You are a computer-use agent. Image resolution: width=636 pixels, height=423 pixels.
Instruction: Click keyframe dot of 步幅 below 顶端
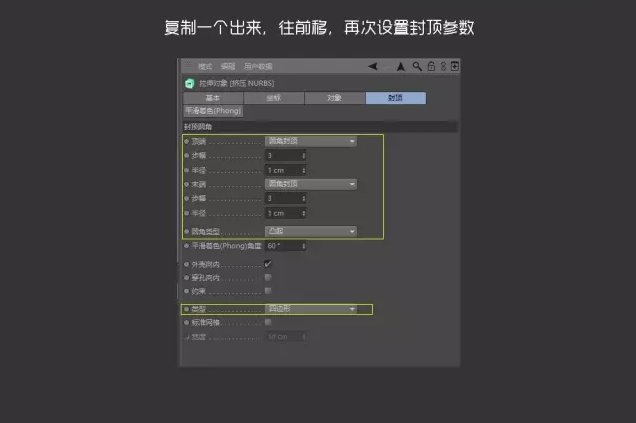pyautogui.click(x=187, y=155)
